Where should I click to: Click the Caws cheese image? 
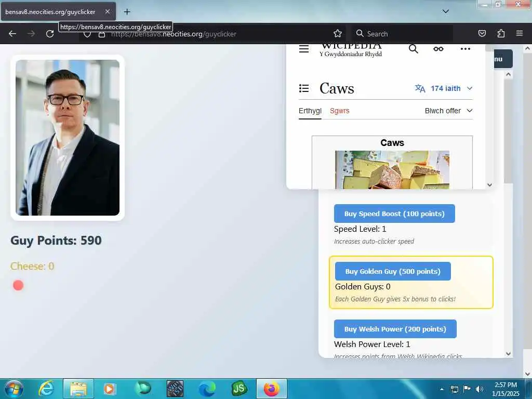tap(392, 170)
